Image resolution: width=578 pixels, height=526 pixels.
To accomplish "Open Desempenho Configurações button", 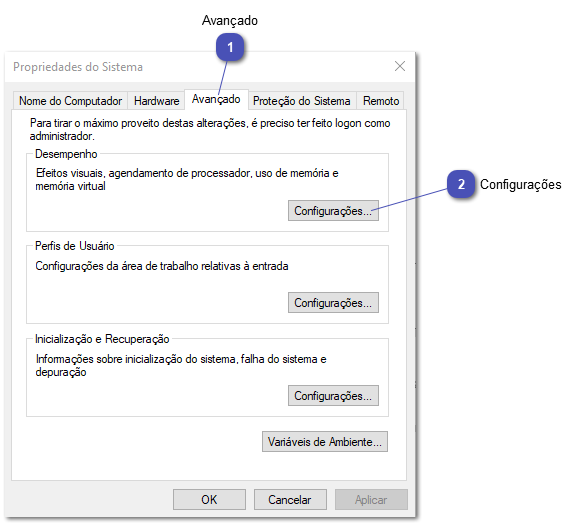I will [x=333, y=211].
